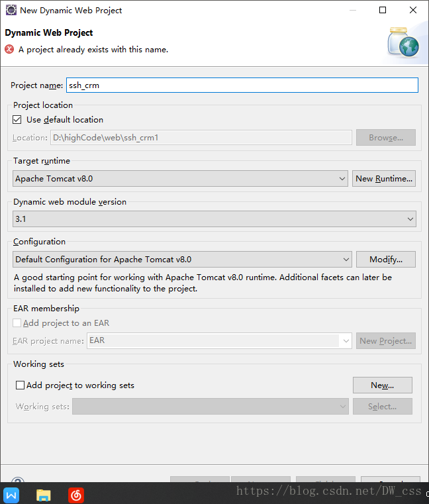Click the web project jar globe banner icon
Screen dimensions: 429x504
(x=403, y=42)
